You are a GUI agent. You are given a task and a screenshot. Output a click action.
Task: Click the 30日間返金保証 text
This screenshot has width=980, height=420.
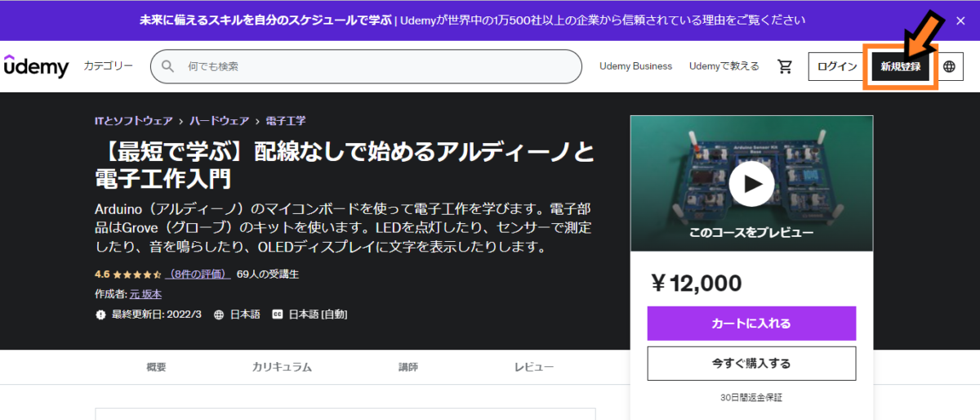click(x=751, y=398)
